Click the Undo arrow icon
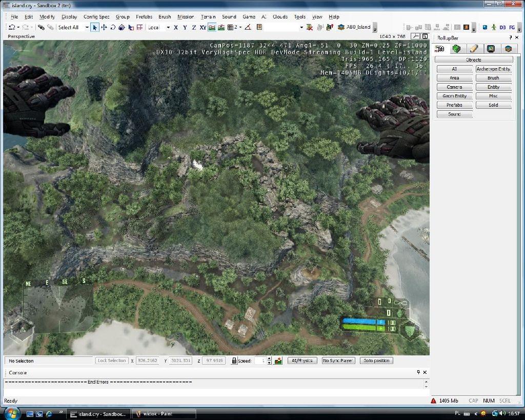525x420 pixels. tap(11, 27)
